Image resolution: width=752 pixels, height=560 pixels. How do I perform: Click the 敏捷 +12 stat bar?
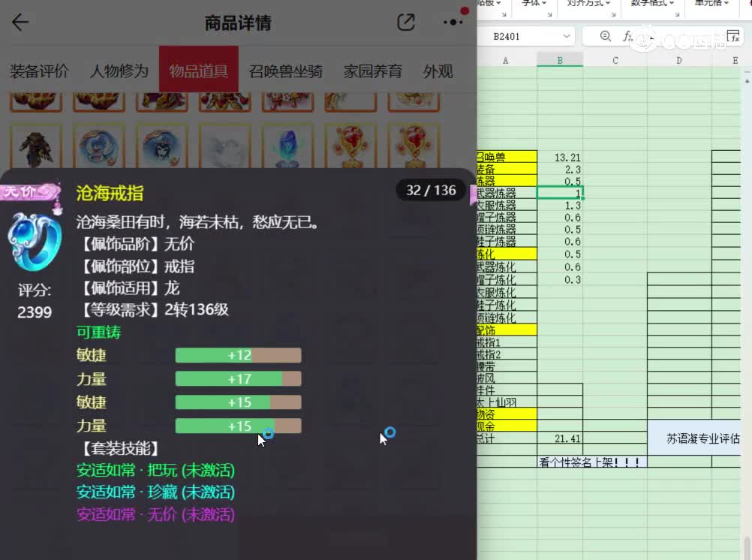(239, 355)
